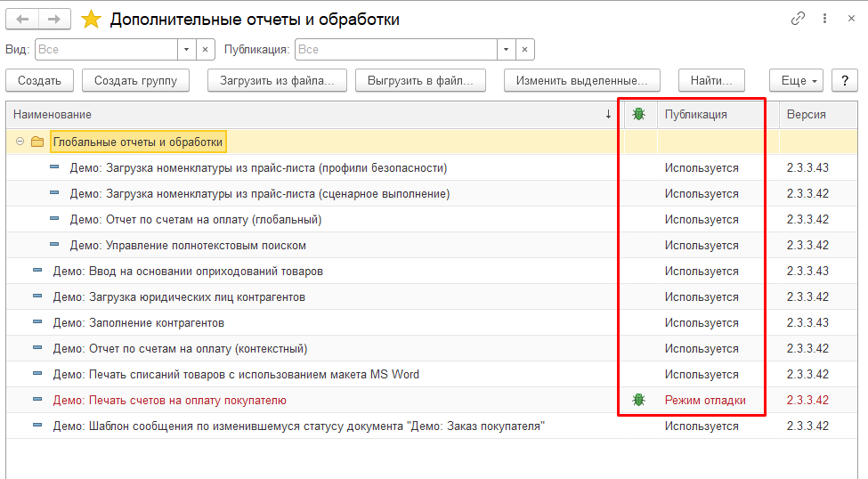Click Используется in the Загрузка юридических лиц row

tap(702, 296)
